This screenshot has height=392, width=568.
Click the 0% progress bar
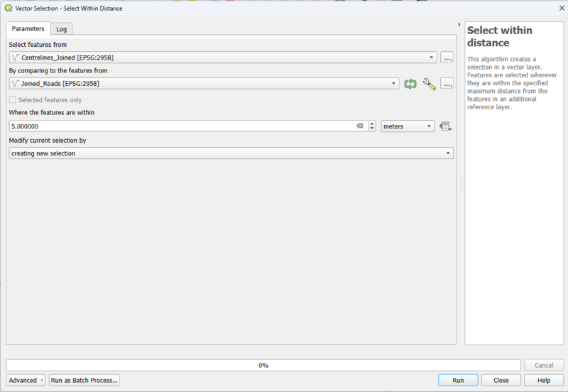pos(264,365)
